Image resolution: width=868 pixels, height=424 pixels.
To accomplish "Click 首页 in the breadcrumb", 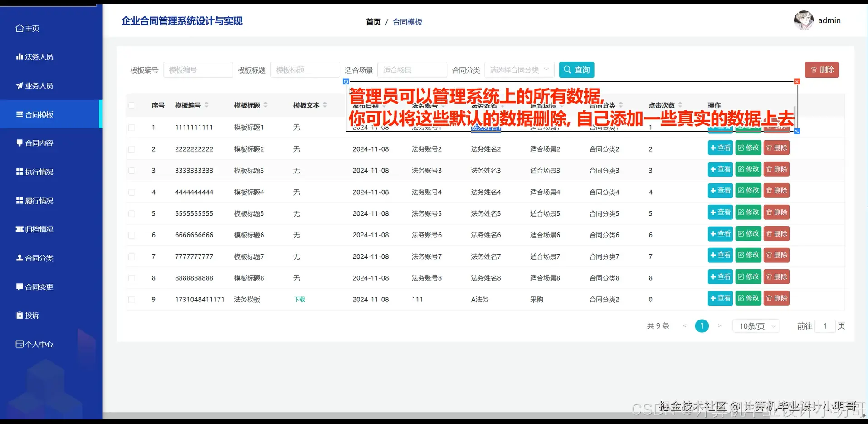I will tap(373, 21).
